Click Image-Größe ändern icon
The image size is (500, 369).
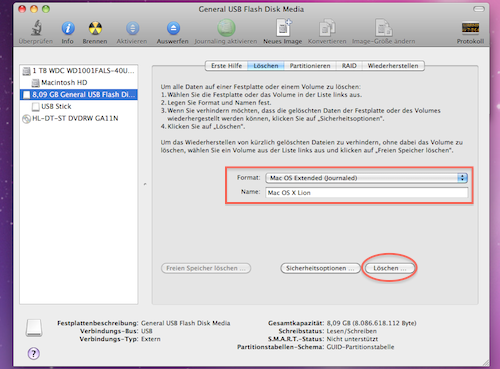point(383,28)
